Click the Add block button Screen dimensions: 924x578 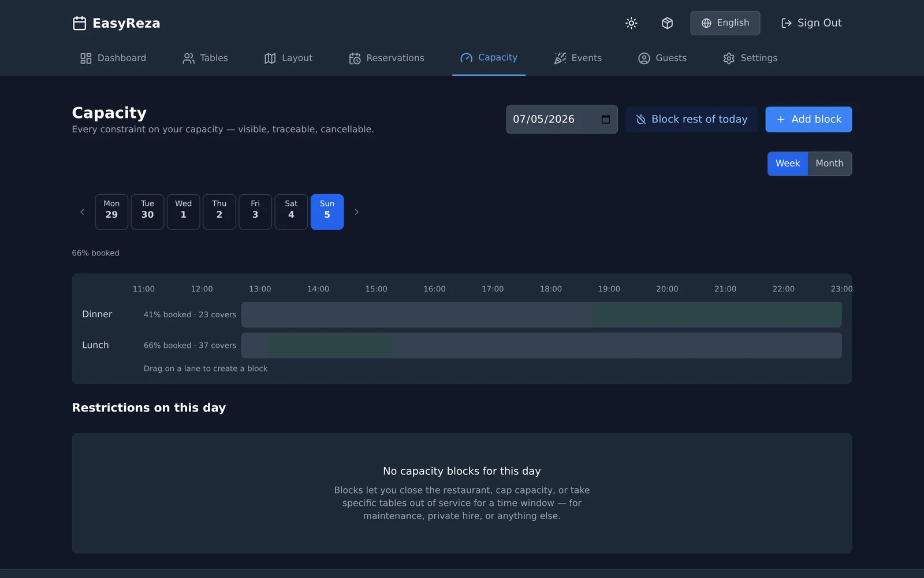pos(808,120)
